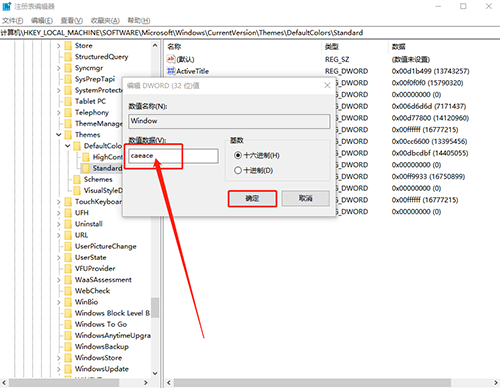This screenshot has width=500, height=388.
Task: Click the Cancel button in dialog
Action: (306, 199)
